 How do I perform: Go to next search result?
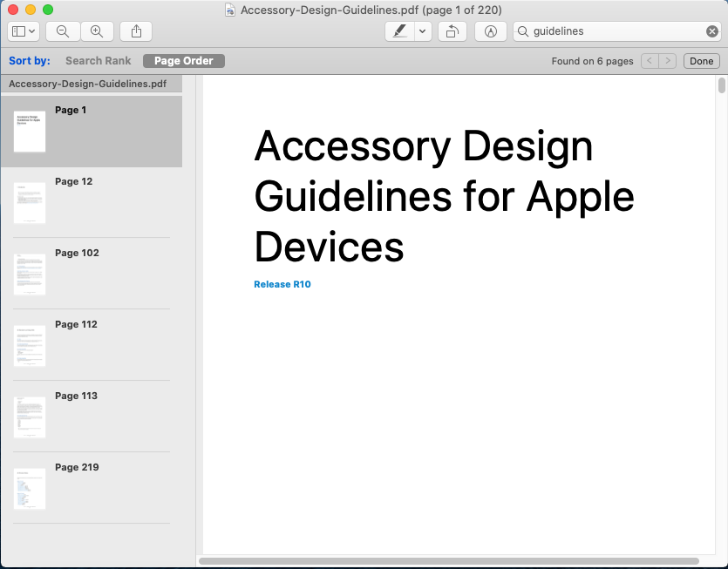[x=668, y=61]
